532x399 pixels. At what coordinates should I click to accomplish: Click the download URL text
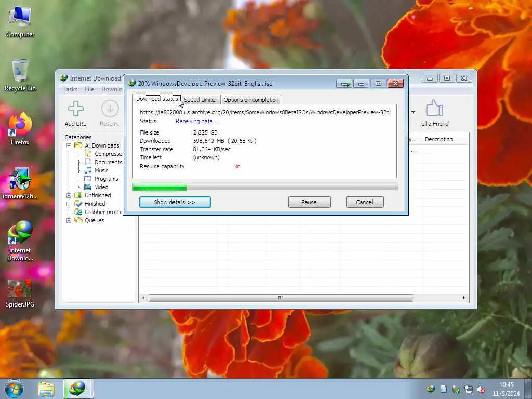(265, 112)
